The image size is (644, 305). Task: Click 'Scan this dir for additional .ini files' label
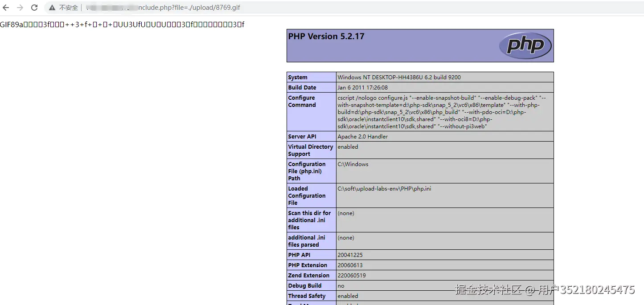pos(309,220)
